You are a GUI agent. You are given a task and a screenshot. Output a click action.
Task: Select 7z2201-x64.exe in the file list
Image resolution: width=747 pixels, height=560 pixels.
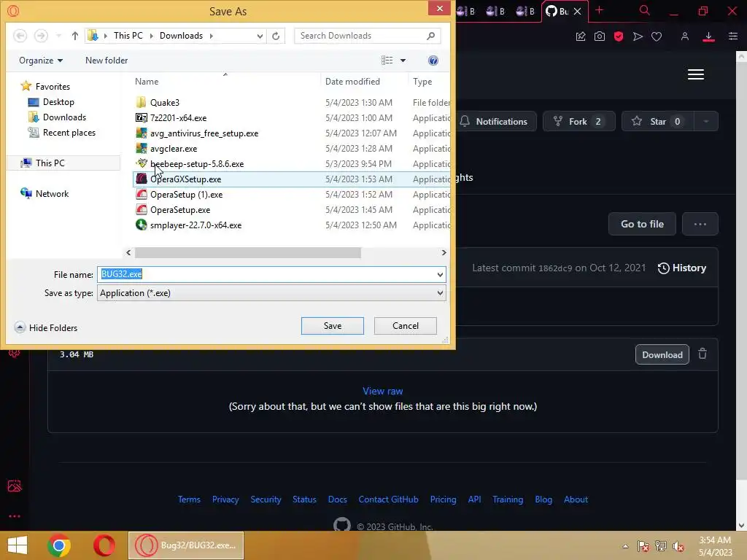(x=178, y=117)
